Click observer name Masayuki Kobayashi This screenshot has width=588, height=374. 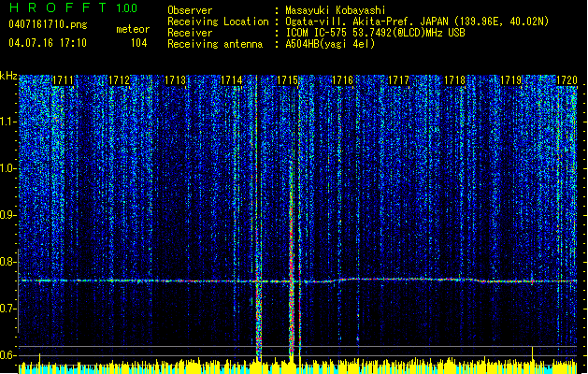[336, 10]
